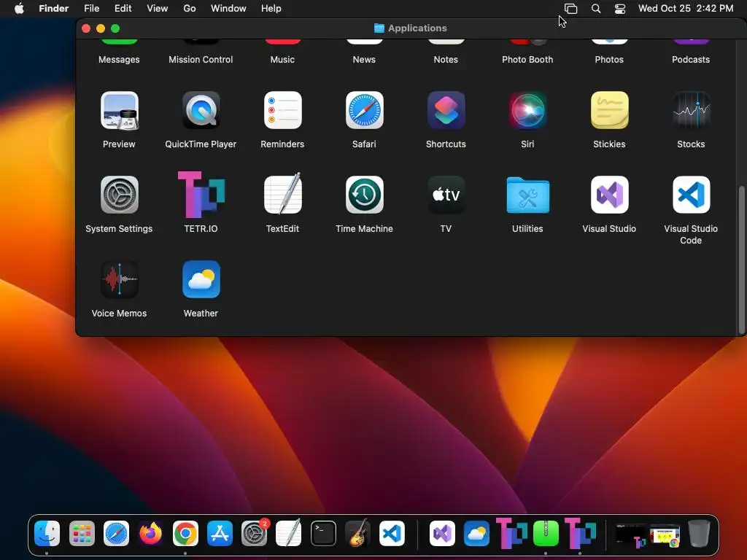Viewport: 747px width, 560px height.
Task: Select TETR.IO icon in Applications window
Action: tap(201, 195)
